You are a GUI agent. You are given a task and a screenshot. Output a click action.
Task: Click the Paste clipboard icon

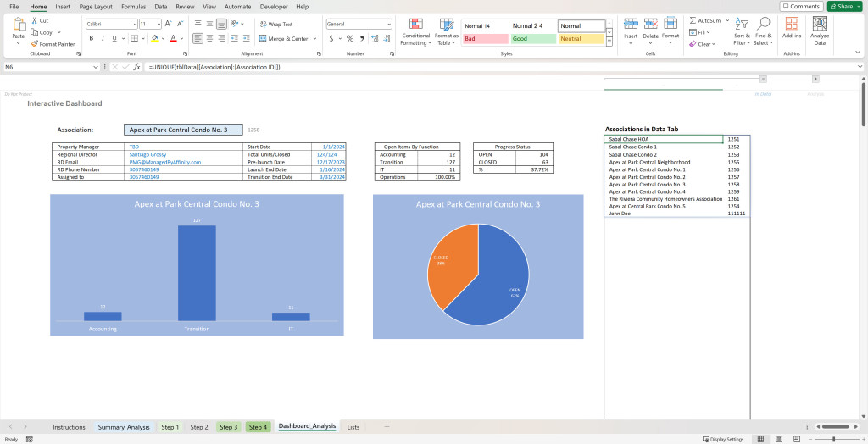(19, 25)
